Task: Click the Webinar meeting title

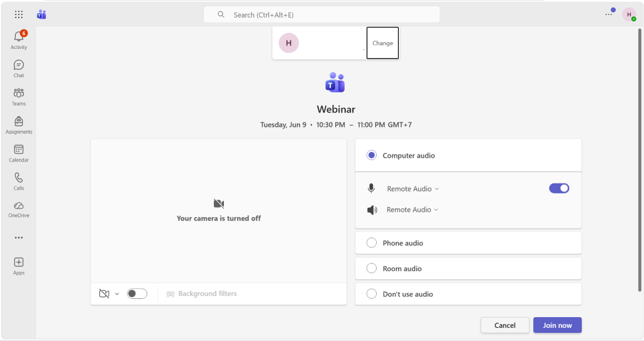Action: 336,109
